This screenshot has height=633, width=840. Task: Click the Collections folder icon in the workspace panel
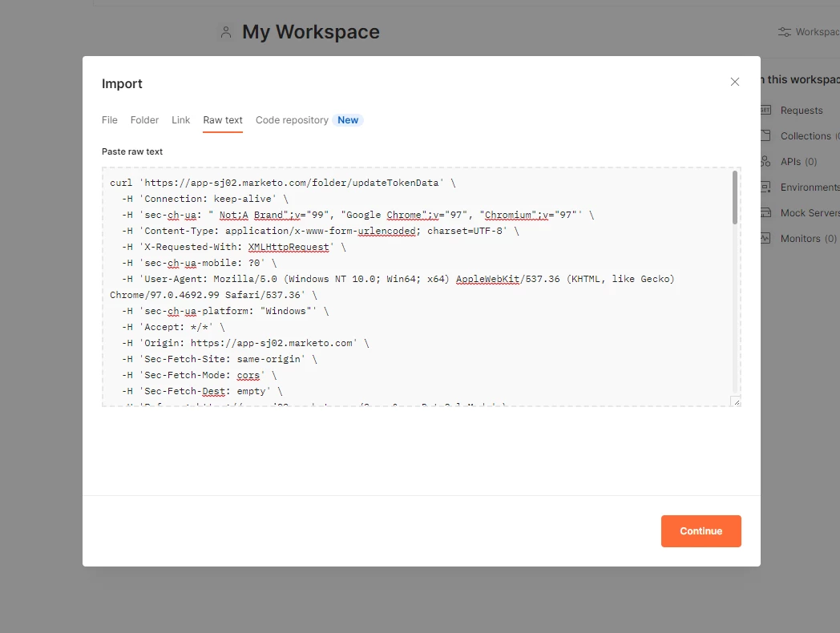[765, 135]
